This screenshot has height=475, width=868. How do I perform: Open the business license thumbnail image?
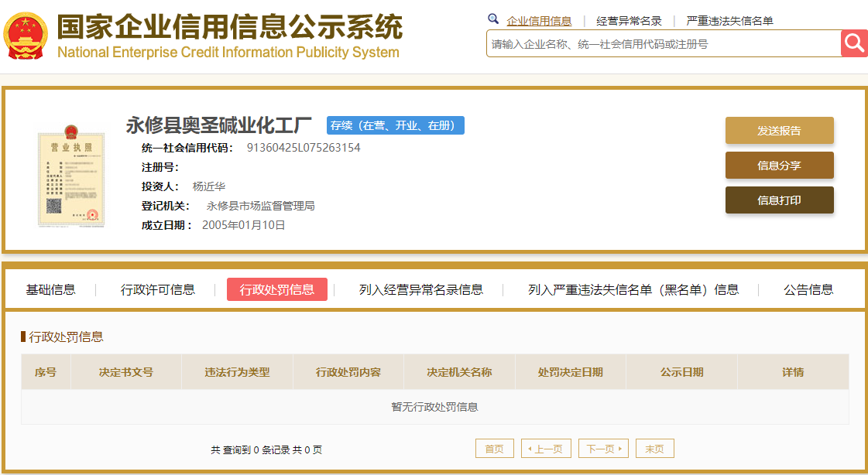tap(71, 176)
